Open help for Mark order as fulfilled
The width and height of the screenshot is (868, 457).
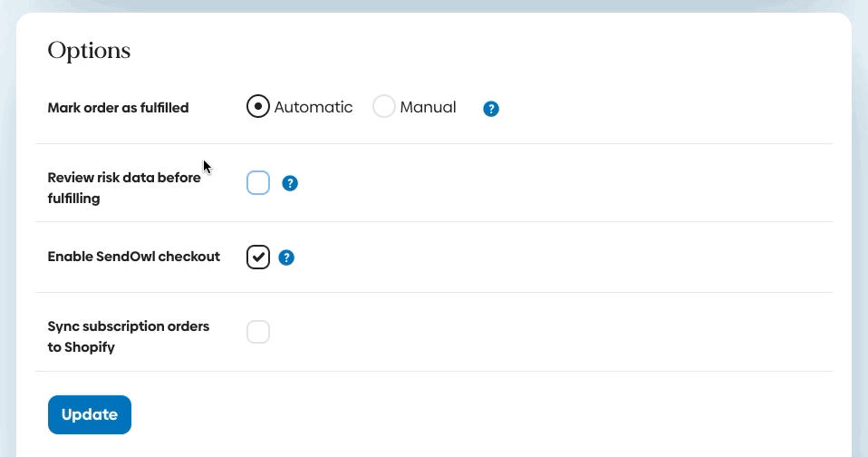(491, 109)
